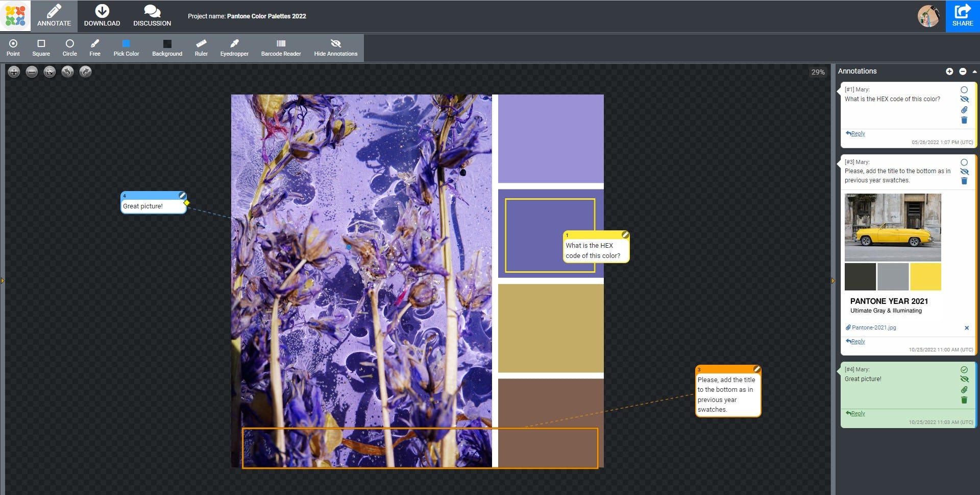
Task: Click Hide Annotations in the toolbar
Action: tap(335, 48)
